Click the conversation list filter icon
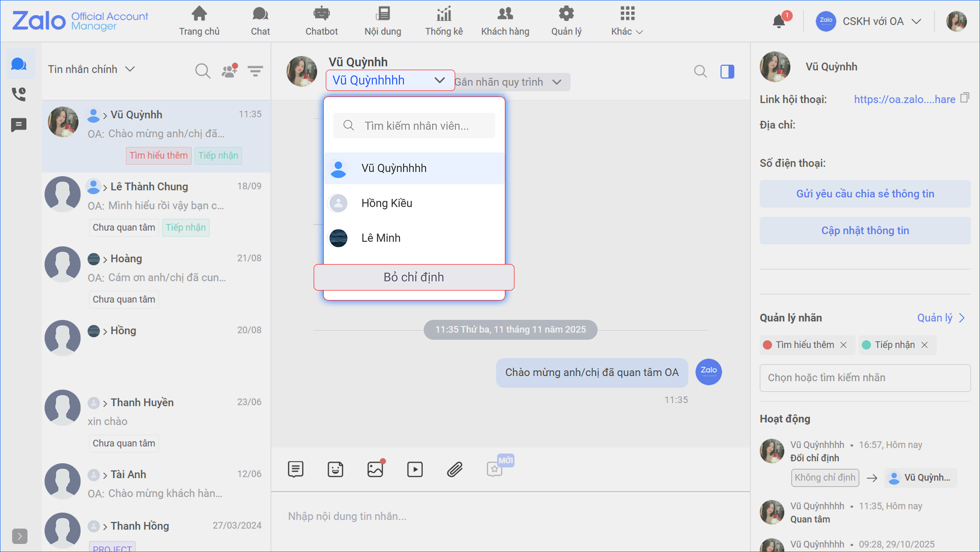The width and height of the screenshot is (980, 552). 255,71
